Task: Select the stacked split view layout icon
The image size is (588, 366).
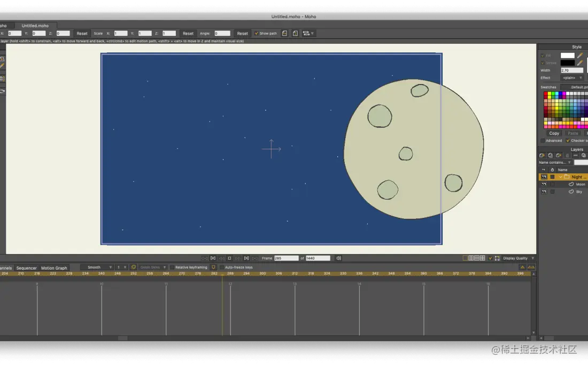Action: tap(477, 258)
